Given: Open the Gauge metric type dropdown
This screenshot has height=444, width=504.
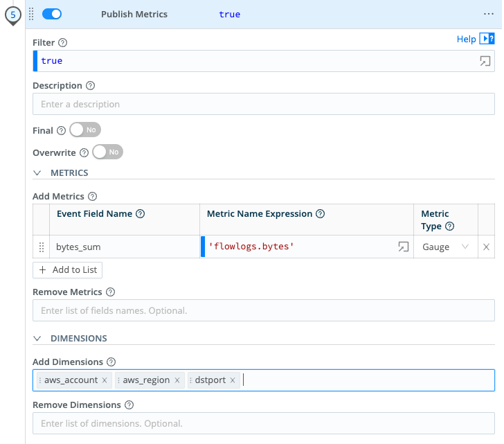Looking at the screenshot, I should click(446, 247).
